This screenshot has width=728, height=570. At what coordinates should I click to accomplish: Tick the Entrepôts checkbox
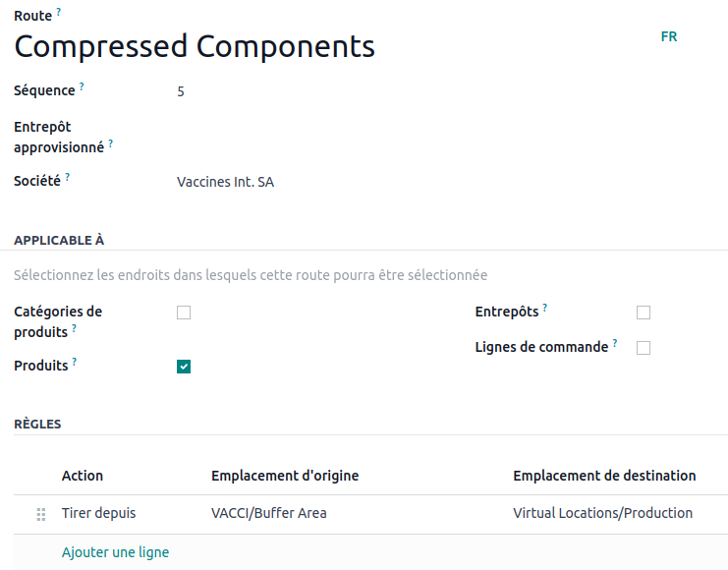click(x=644, y=313)
